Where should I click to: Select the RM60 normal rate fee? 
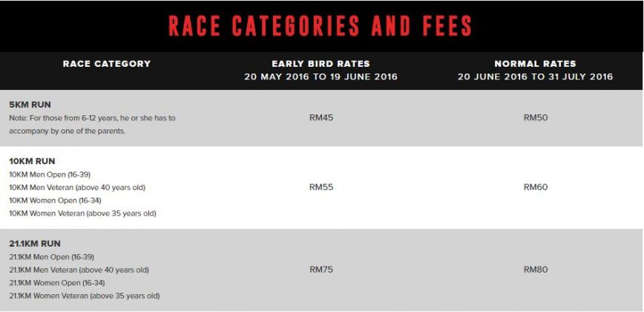coord(535,187)
